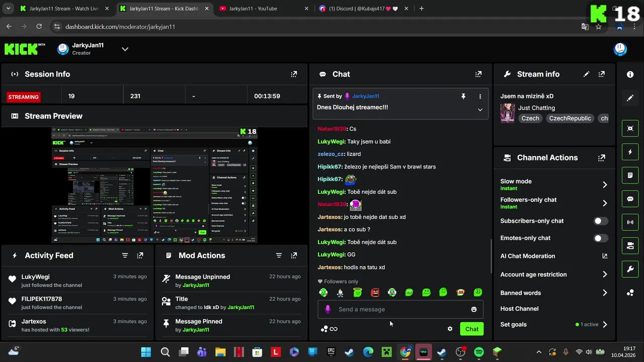Image resolution: width=644 pixels, height=362 pixels.
Task: Click the lightning bolt sidebar icon
Action: (630, 152)
